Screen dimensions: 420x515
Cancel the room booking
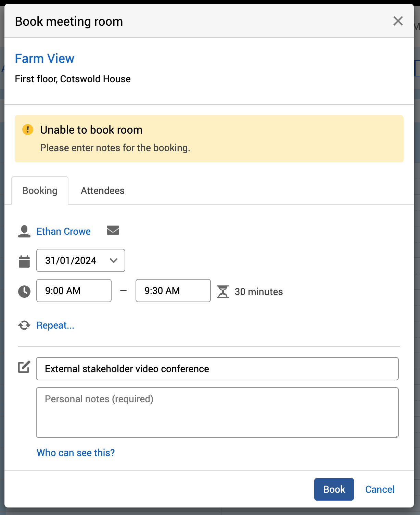pos(380,489)
